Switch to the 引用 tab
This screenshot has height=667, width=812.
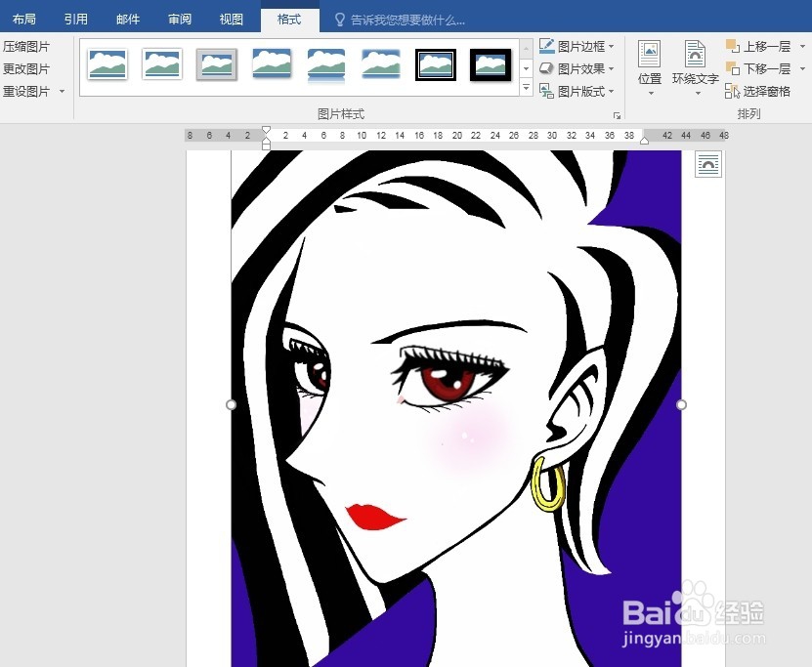point(76,20)
